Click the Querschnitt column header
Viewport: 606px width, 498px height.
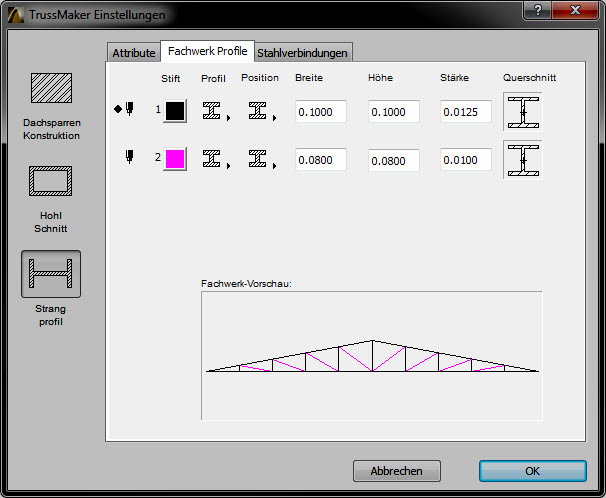coord(529,78)
